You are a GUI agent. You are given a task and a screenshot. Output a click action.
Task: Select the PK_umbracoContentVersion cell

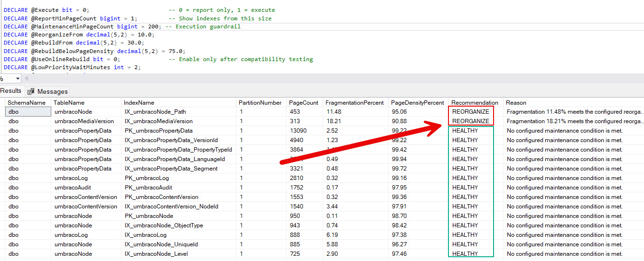(179, 197)
